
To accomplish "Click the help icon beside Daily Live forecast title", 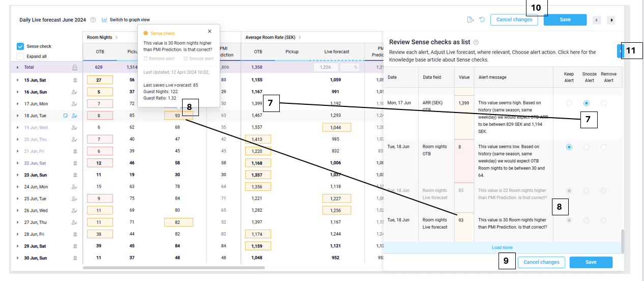I will click(93, 20).
